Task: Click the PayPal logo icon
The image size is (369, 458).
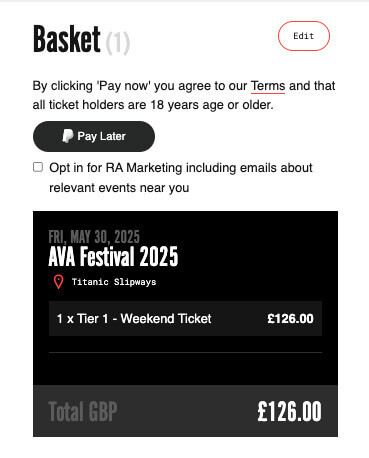Action: pos(68,136)
